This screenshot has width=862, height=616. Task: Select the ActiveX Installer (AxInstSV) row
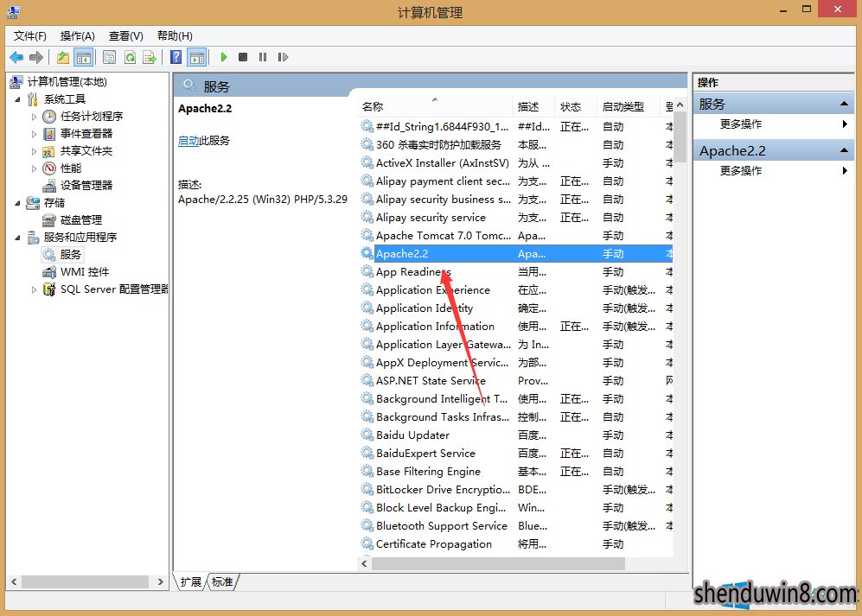516,163
